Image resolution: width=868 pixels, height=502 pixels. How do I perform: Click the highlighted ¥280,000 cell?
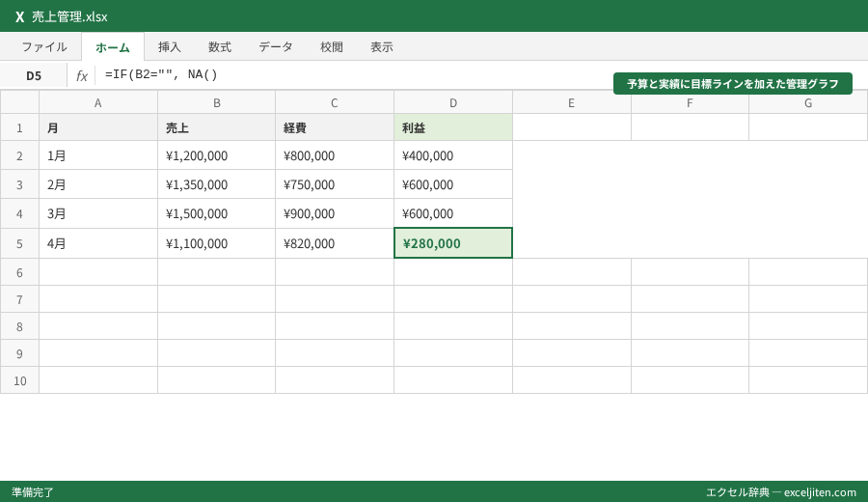453,243
